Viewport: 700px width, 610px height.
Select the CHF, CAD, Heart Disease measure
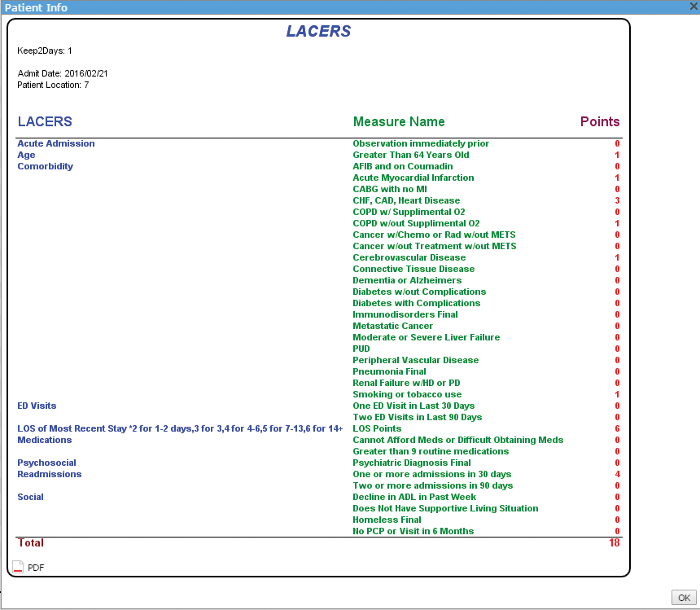tap(406, 200)
